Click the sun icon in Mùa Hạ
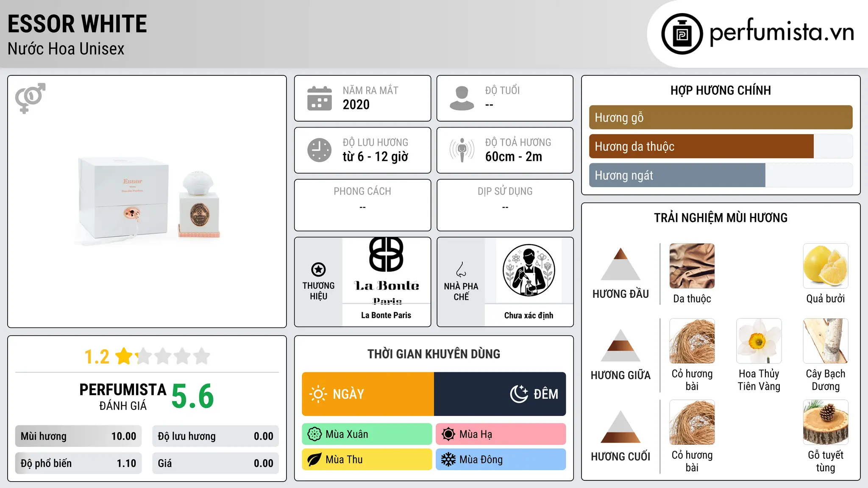The width and height of the screenshot is (868, 488). click(448, 434)
